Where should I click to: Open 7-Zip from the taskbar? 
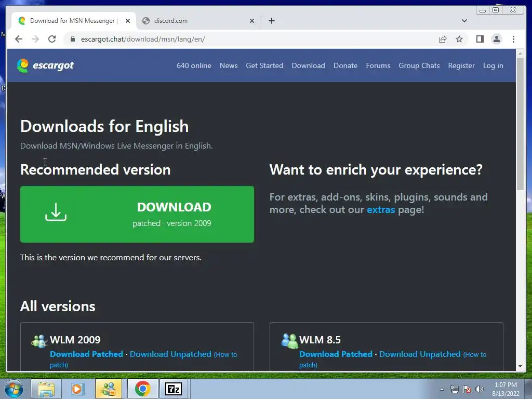174,389
